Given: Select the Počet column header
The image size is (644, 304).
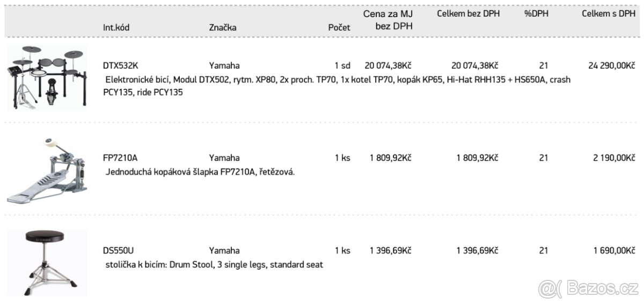Looking at the screenshot, I should (339, 27).
